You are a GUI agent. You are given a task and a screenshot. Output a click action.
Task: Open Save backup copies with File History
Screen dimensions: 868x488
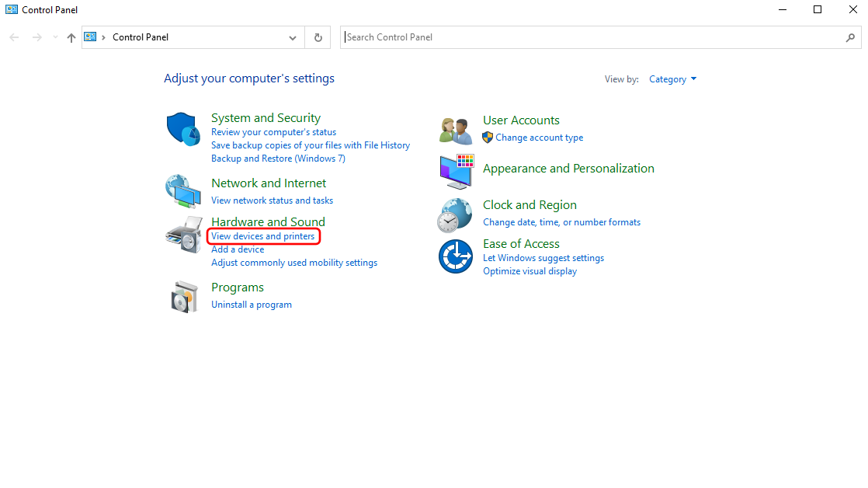pyautogui.click(x=311, y=145)
